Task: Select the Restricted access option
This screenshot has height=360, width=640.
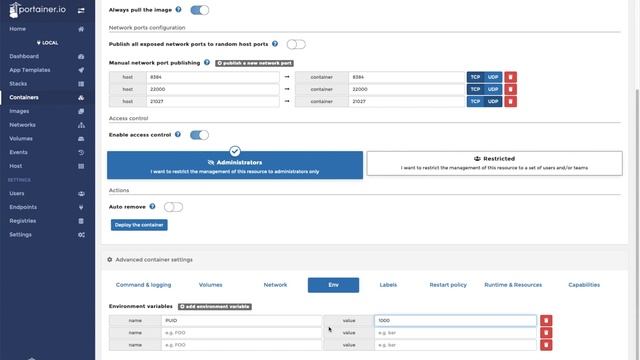Action: [x=494, y=163]
